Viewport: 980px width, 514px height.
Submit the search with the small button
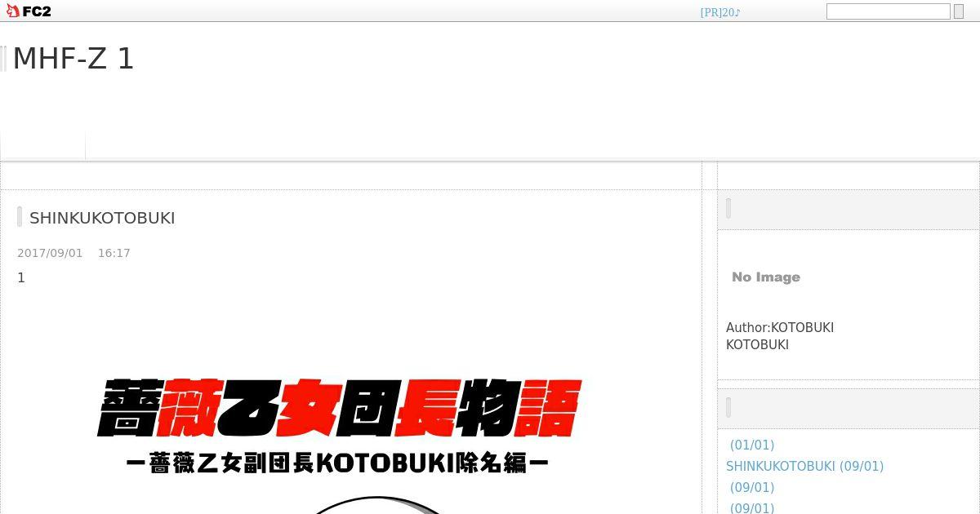(x=959, y=11)
